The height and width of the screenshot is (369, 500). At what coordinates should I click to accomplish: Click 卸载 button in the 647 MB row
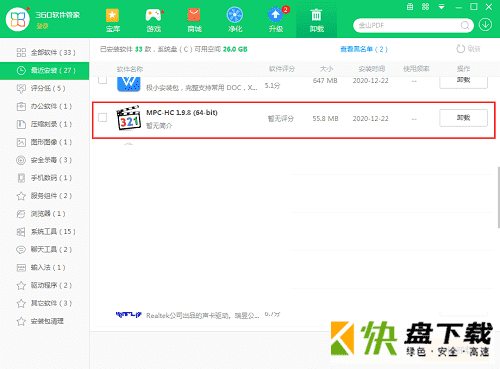pos(463,82)
